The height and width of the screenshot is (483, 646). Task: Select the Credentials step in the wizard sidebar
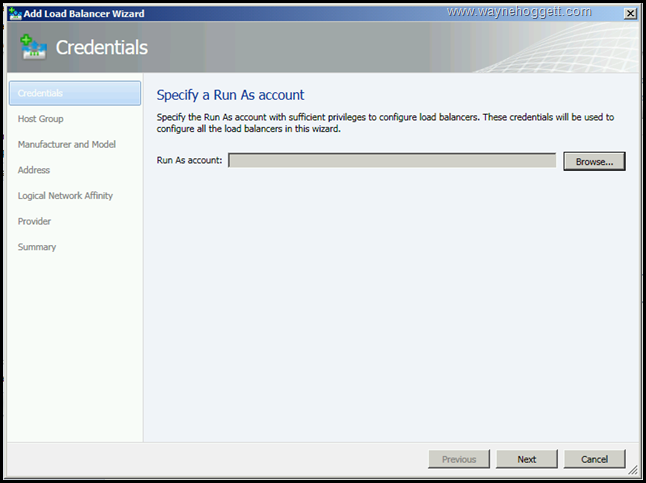pyautogui.click(x=75, y=93)
